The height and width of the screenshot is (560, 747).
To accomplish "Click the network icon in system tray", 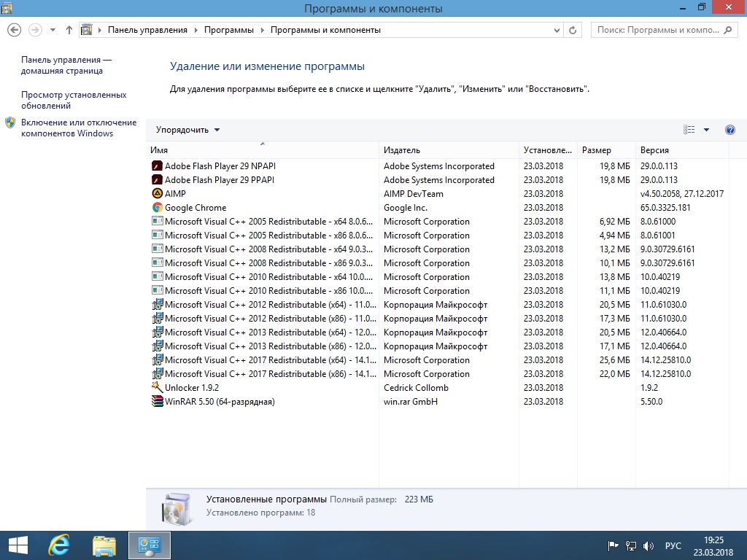I will pos(631,545).
